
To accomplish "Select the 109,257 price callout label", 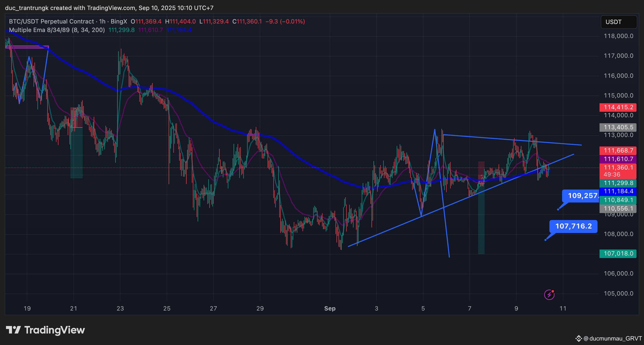I will point(581,196).
